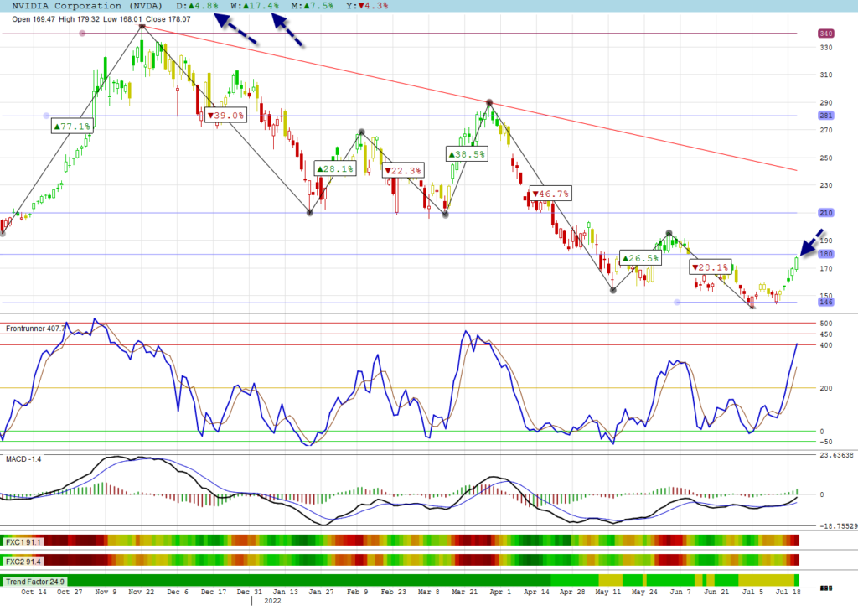Click the ▲28.1% upswing label
The image size is (858, 616).
click(x=335, y=168)
